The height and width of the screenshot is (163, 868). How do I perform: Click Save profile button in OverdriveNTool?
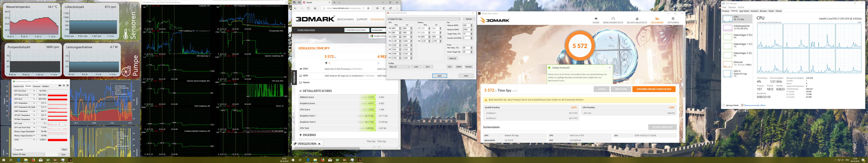tap(428, 67)
